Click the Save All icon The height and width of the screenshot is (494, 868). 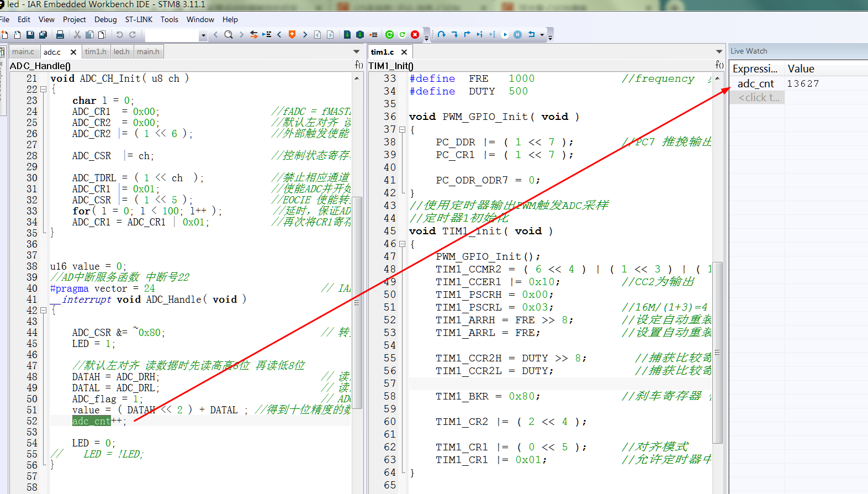tap(43, 34)
